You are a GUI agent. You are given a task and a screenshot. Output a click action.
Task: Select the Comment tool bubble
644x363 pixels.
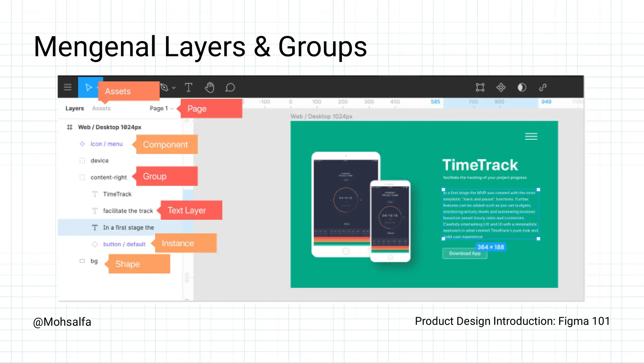point(230,88)
